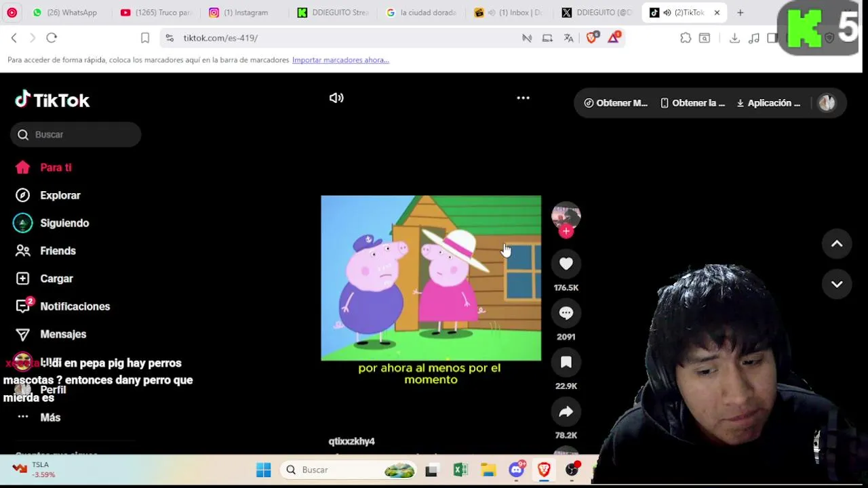Screen dimensions: 868x488
Task: Mute the video with the speaker icon
Action: [x=336, y=98]
